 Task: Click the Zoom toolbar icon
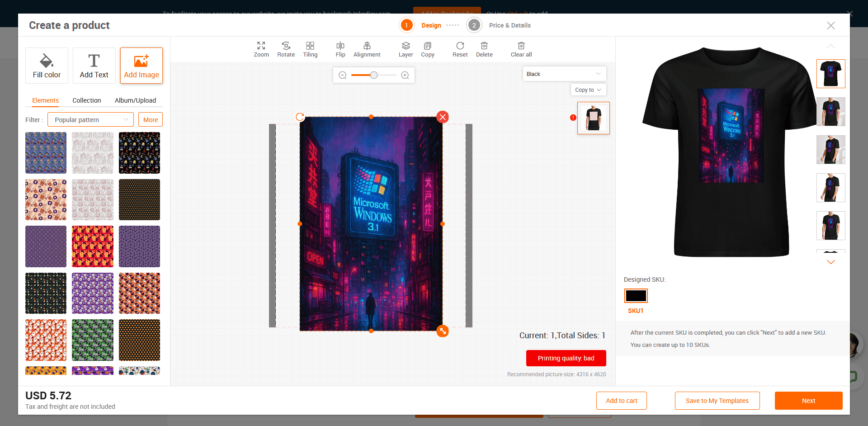[x=261, y=49]
